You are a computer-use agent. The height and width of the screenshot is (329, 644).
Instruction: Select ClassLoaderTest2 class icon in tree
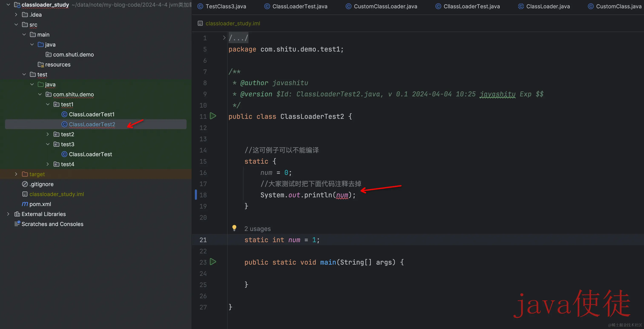(64, 124)
